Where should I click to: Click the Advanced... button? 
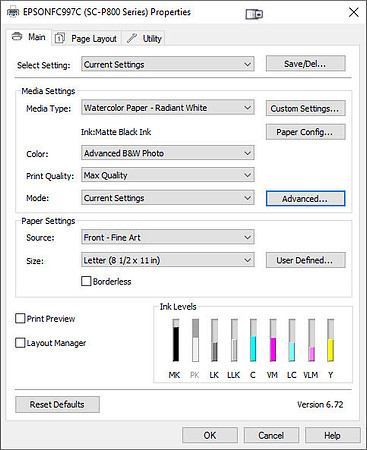[305, 199]
